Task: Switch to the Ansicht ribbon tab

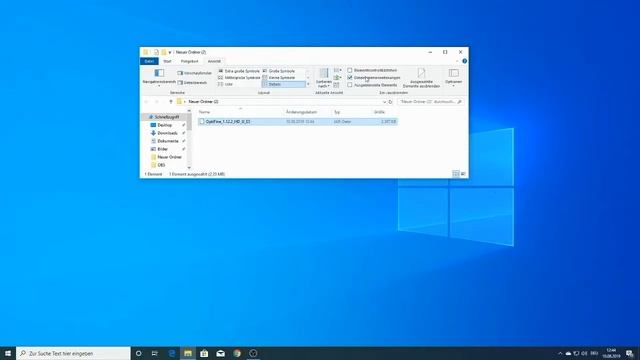Action: 214,61
